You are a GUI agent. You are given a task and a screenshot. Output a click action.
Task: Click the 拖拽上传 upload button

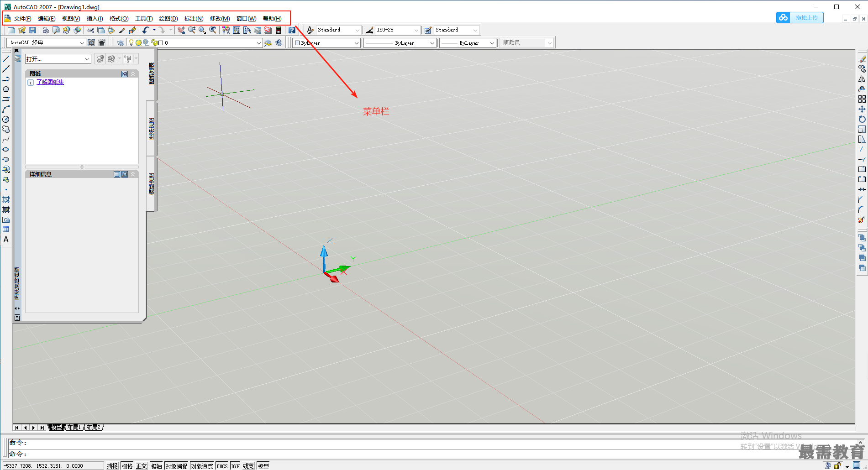click(800, 17)
